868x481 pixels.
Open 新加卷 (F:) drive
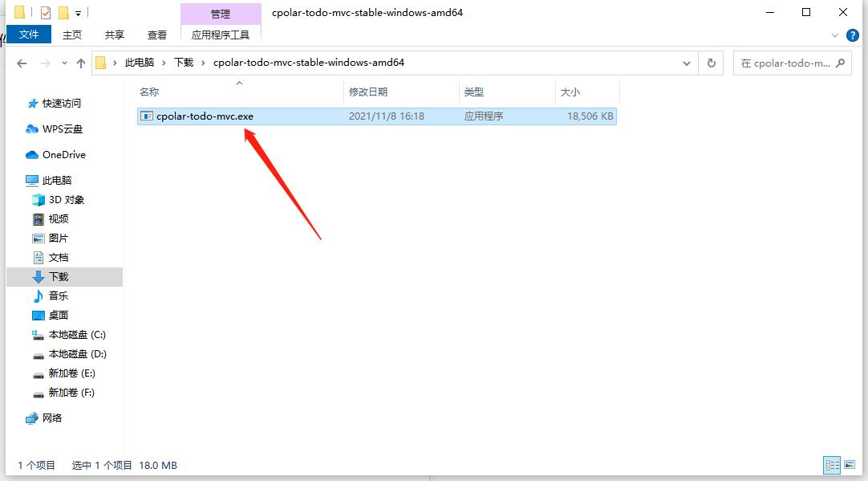[x=71, y=393]
